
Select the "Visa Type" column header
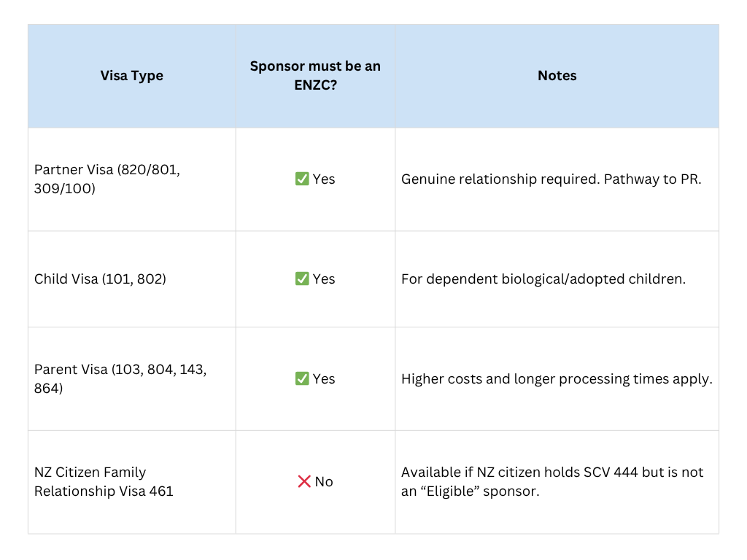132,76
